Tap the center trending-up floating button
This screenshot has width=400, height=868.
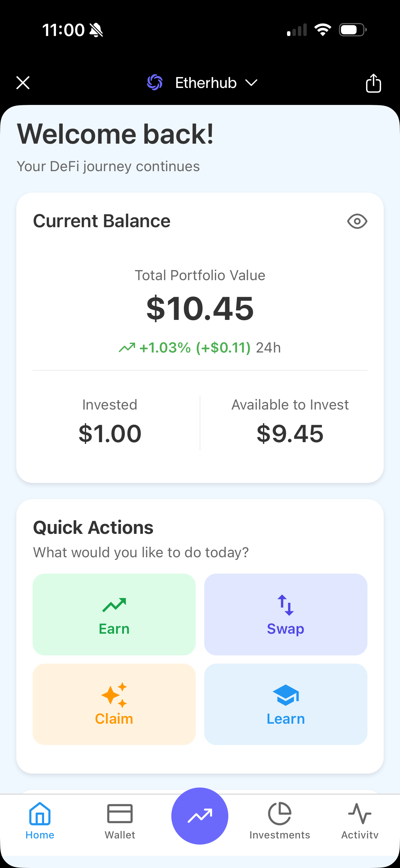(200, 816)
